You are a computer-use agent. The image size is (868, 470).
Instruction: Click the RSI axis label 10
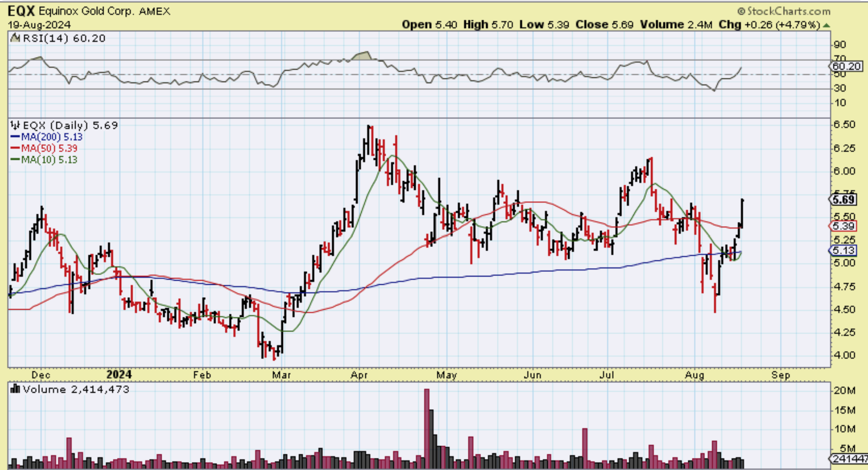click(840, 103)
